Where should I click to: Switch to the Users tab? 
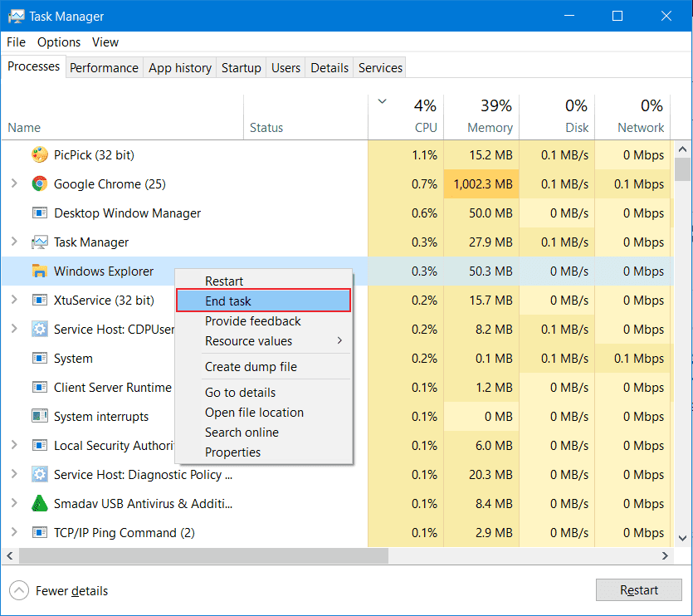click(x=285, y=67)
